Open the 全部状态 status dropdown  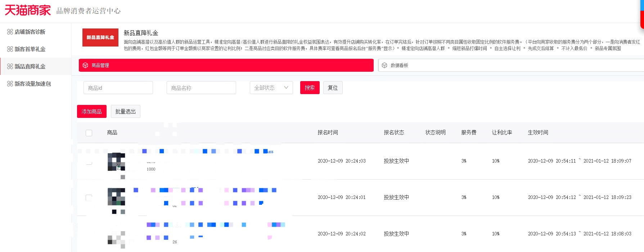click(x=271, y=88)
